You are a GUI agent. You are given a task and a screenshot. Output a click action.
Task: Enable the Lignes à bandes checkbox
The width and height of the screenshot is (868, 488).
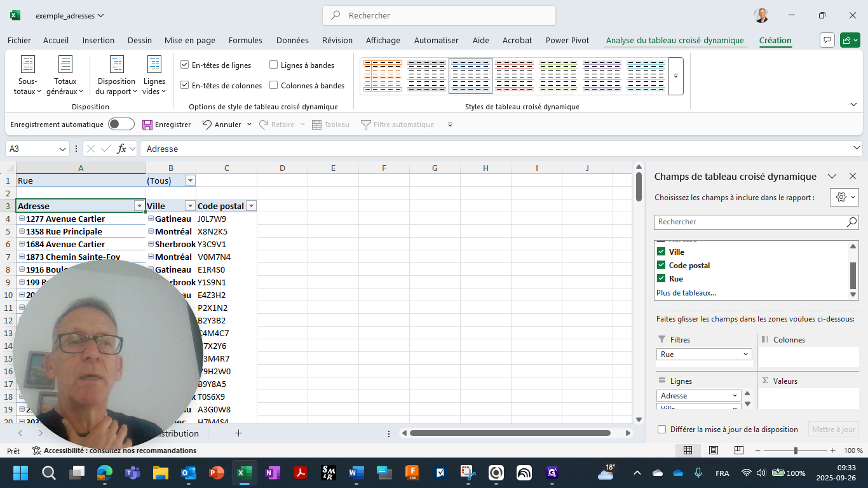point(274,64)
